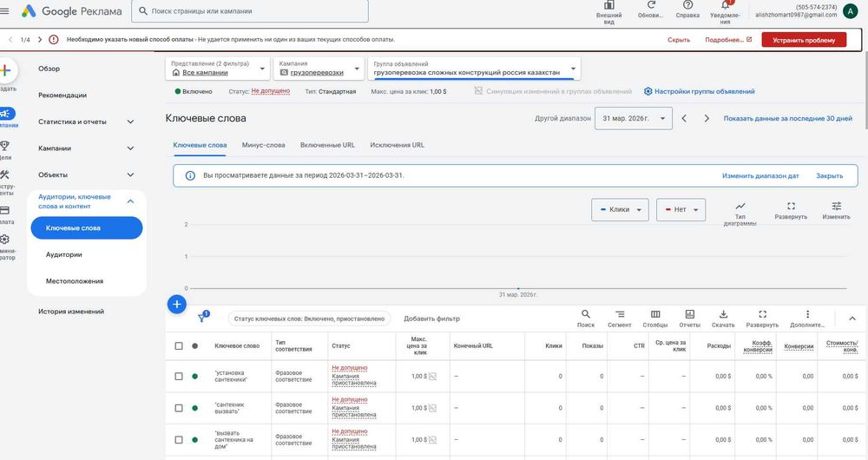The width and height of the screenshot is (868, 460).
Task: Click the Устранить проблему button
Action: pyautogui.click(x=804, y=40)
